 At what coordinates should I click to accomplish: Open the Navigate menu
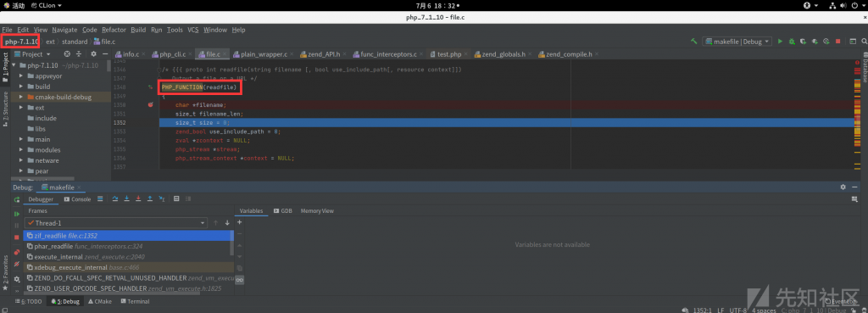point(64,30)
